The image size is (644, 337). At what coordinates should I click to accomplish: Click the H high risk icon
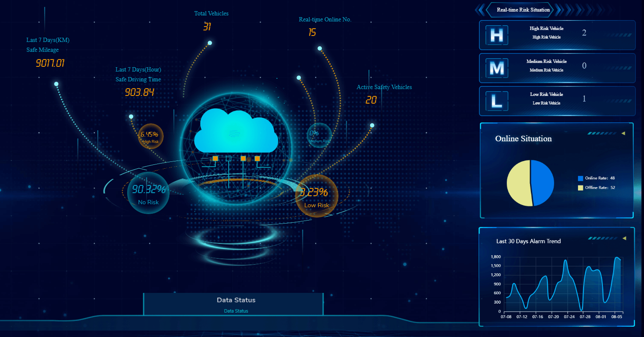497,35
